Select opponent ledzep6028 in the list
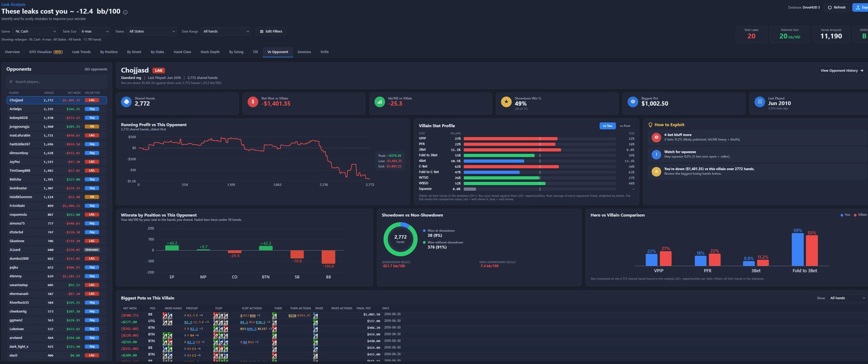The image size is (868, 364). pos(57,118)
